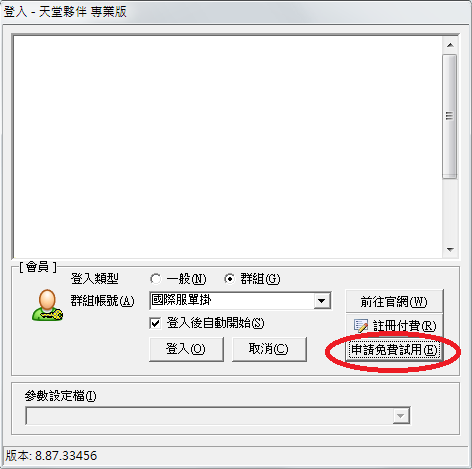Click the vertical scrollbar thumb in message area

click(450, 117)
